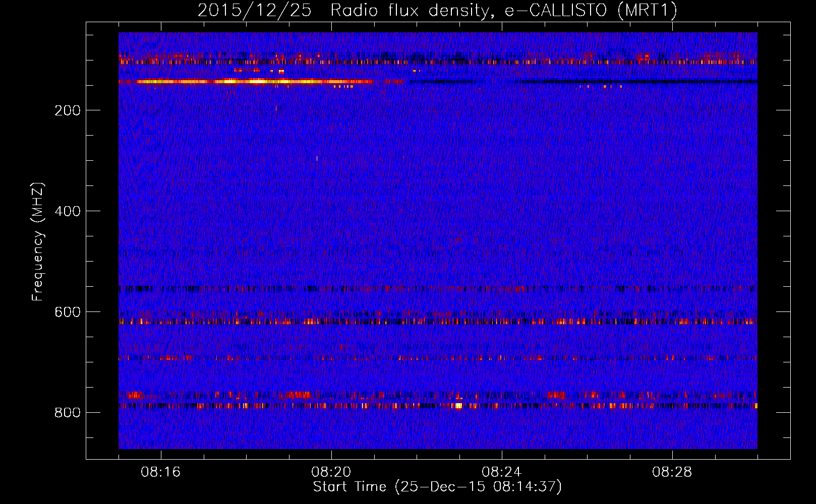
Task: Click the bright yellow spot in the 790 MHz band
Action: [458, 405]
